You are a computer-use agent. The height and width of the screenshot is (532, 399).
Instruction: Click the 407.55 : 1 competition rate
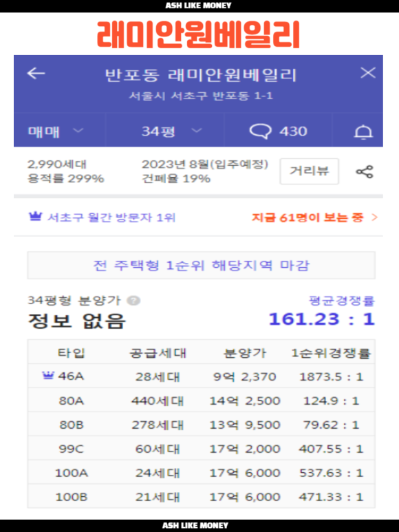tap(331, 449)
